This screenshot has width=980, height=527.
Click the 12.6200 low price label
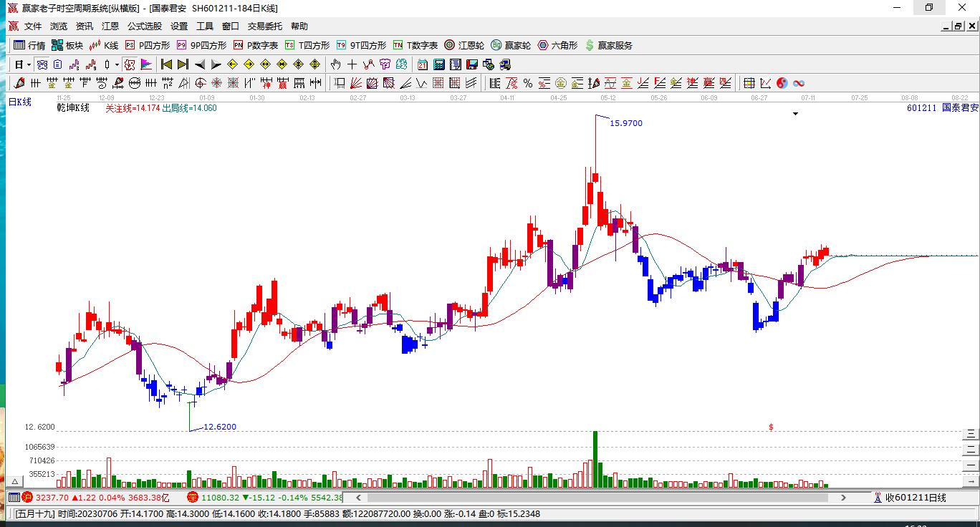220,427
